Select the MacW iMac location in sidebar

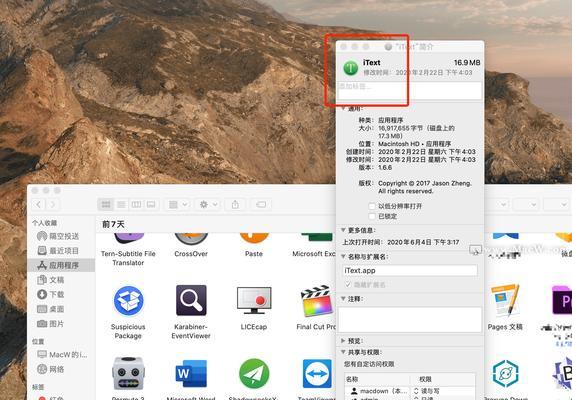(x=61, y=354)
